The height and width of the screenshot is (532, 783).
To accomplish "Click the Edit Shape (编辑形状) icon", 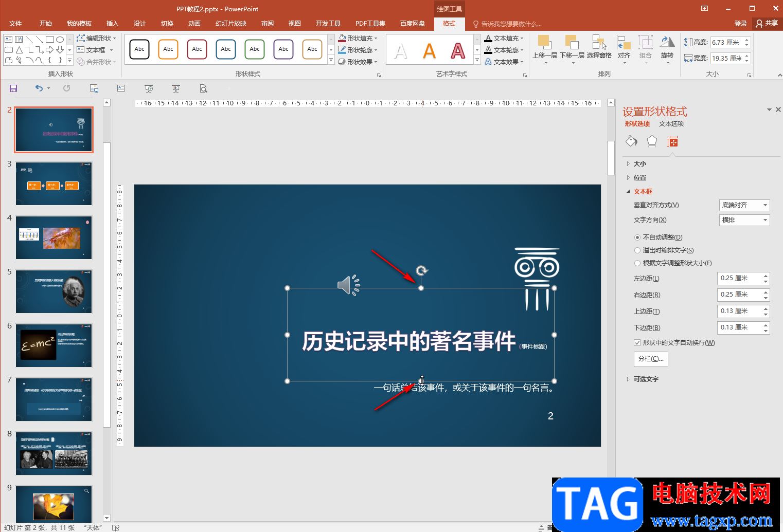I will (81, 38).
